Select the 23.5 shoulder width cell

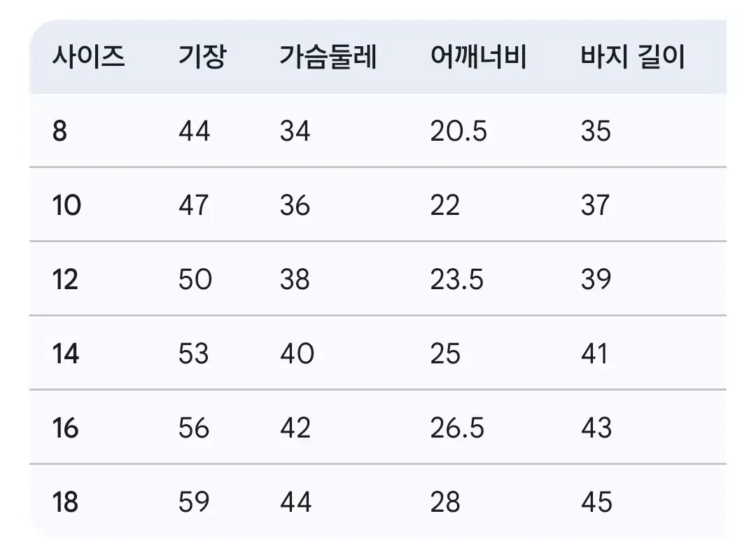[x=456, y=280]
